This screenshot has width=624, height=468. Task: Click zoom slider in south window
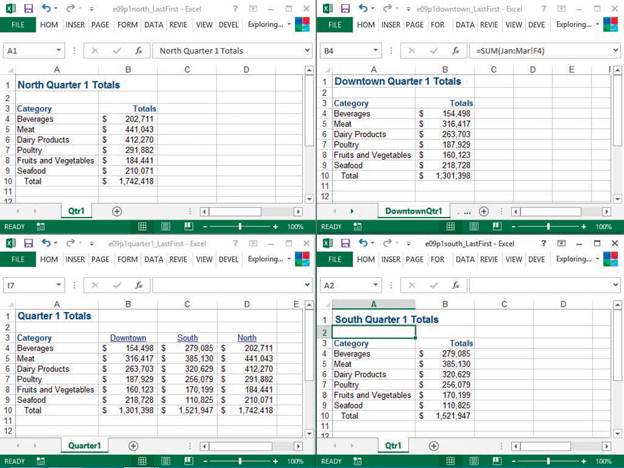(x=548, y=461)
